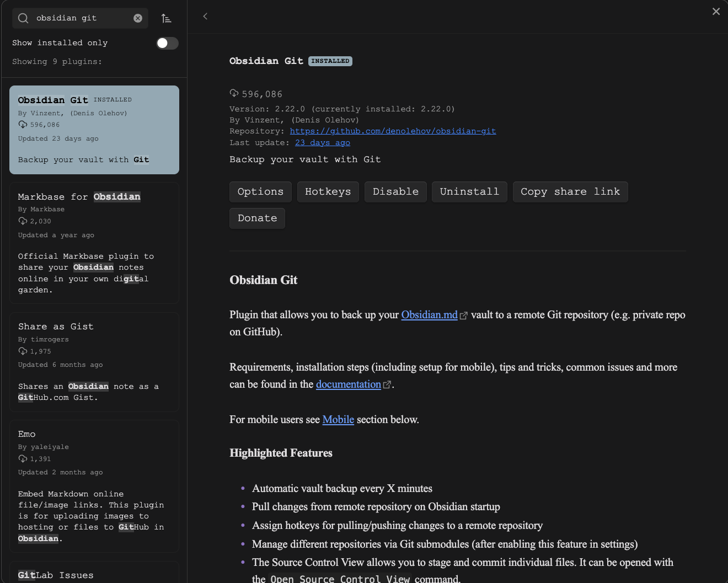Click the 'Highlighted Features' heading
Screen dimensions: 728x583
281,453
